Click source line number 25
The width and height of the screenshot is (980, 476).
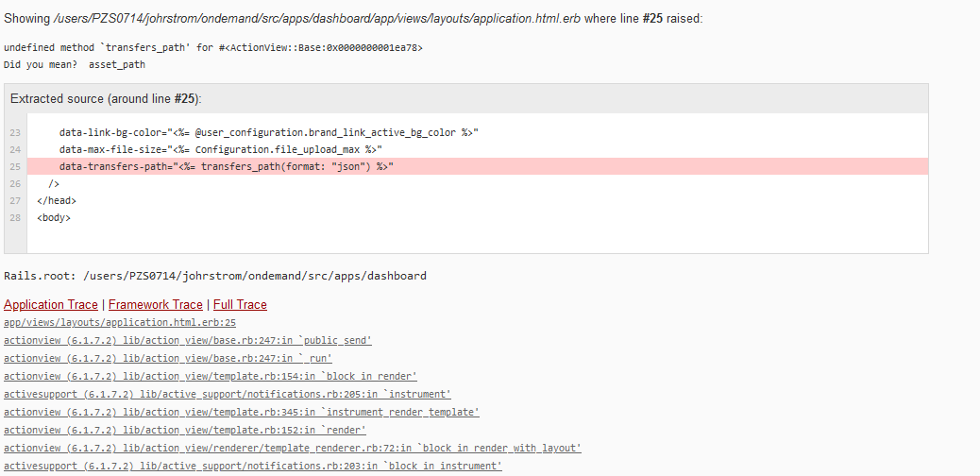click(x=15, y=166)
